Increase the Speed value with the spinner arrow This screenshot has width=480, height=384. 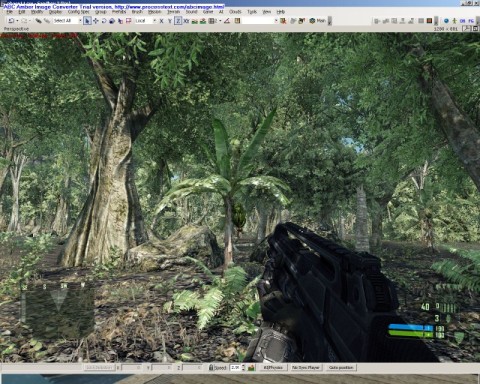pyautogui.click(x=243, y=366)
